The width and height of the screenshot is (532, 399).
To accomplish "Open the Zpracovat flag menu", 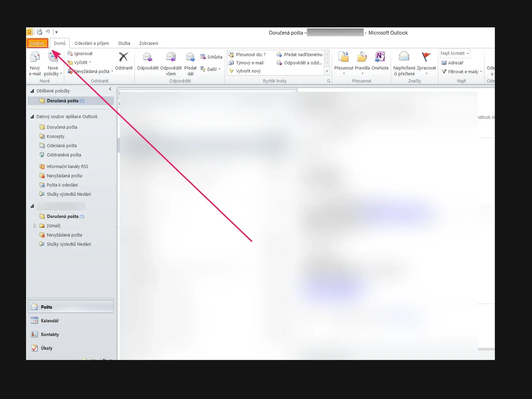I will pos(426,63).
